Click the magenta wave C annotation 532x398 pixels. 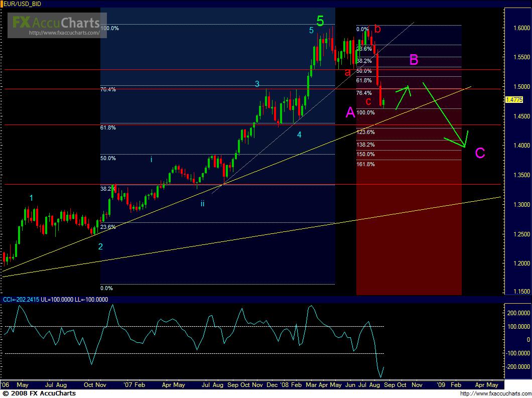point(479,154)
